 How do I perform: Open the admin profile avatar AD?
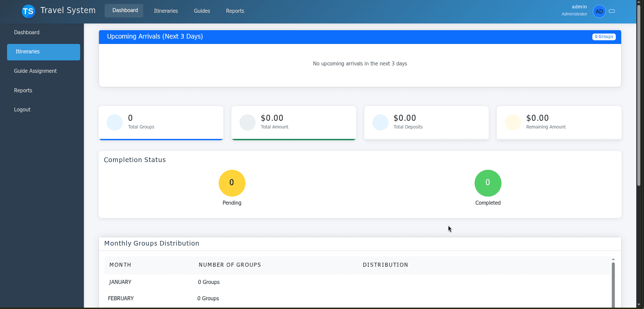point(600,11)
